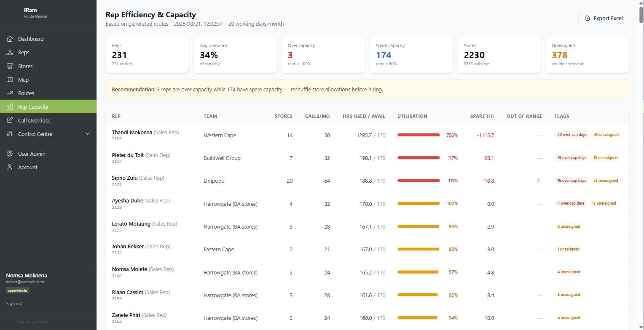Select the Riaan Cassim rep name
Image resolution: width=644 pixels, height=330 pixels.
point(127,292)
